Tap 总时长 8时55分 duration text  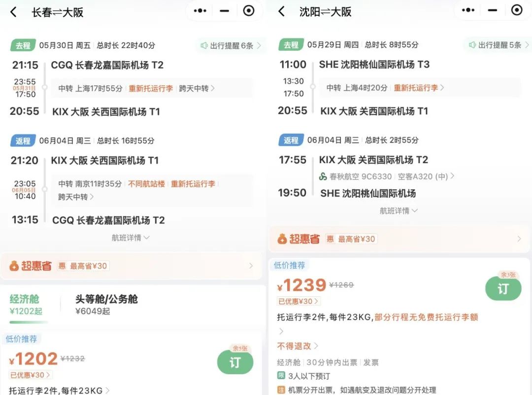392,45
